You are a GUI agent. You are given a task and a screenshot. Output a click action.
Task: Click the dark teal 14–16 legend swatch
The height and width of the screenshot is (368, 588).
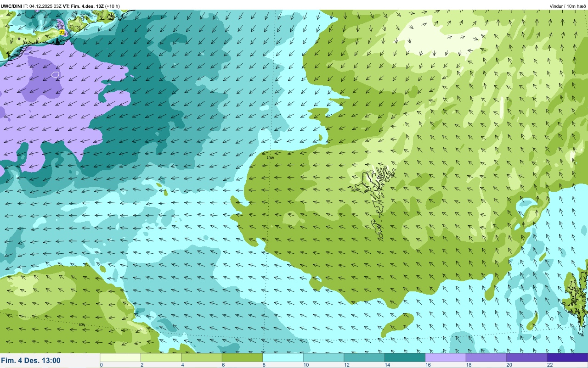405,357
